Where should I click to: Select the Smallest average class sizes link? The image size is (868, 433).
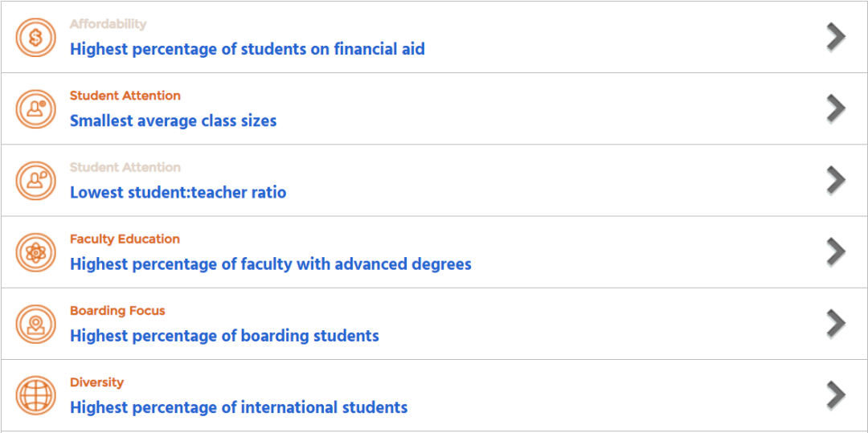(x=173, y=121)
